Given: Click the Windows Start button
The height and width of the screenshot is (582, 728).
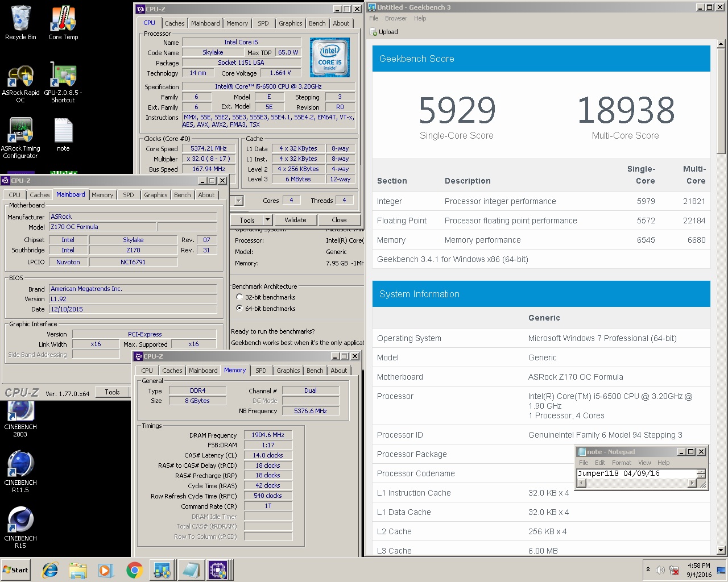Looking at the screenshot, I should [16, 570].
